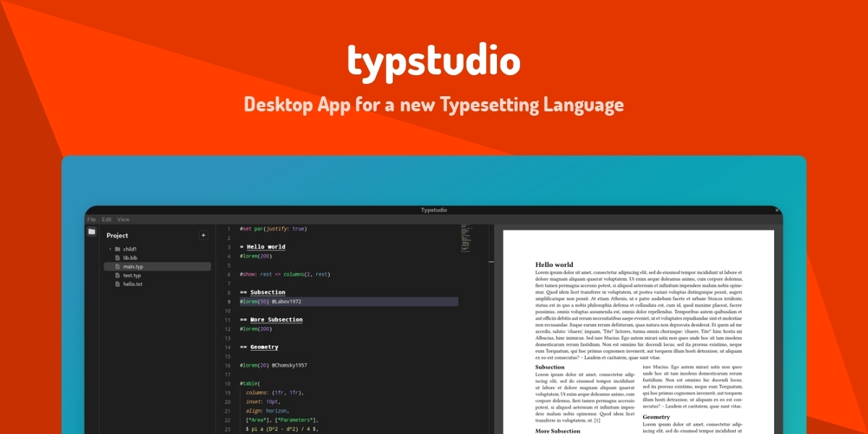Click the '#table(' code line

coord(250,383)
